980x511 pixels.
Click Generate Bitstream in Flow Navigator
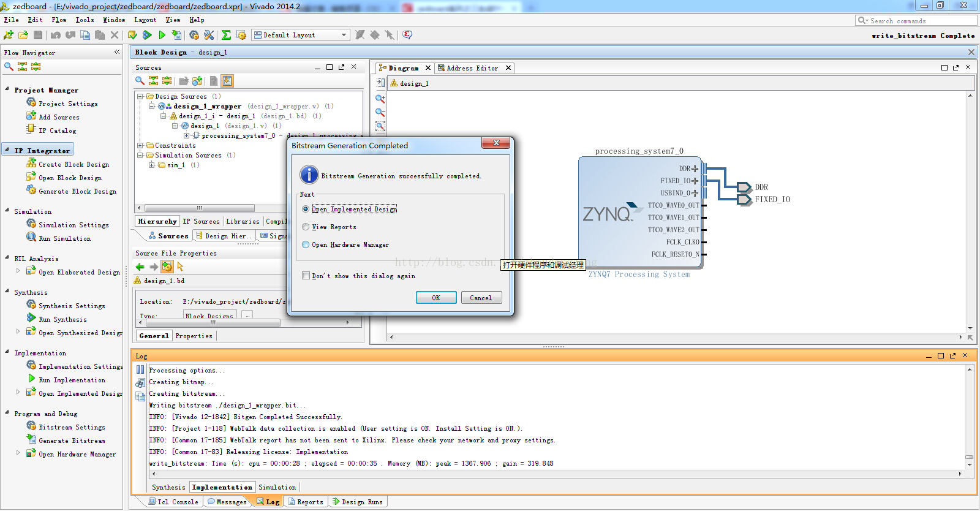click(72, 441)
